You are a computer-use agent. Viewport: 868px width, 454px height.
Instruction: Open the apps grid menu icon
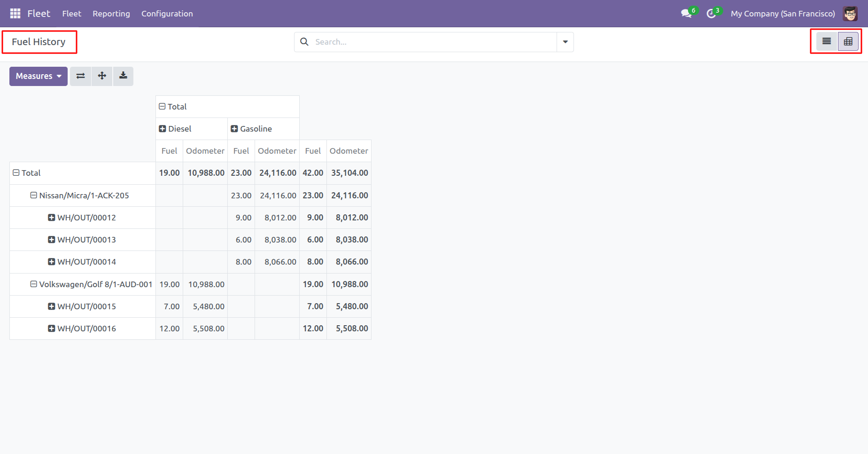tap(15, 14)
